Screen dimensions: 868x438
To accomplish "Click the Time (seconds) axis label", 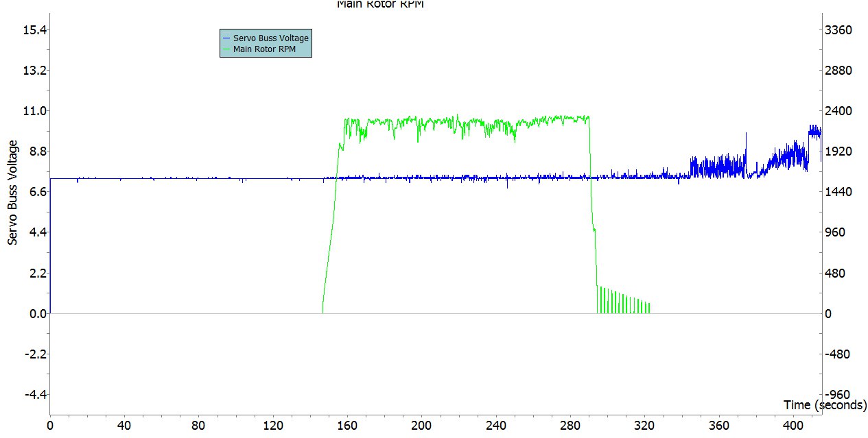I will 825,405.
